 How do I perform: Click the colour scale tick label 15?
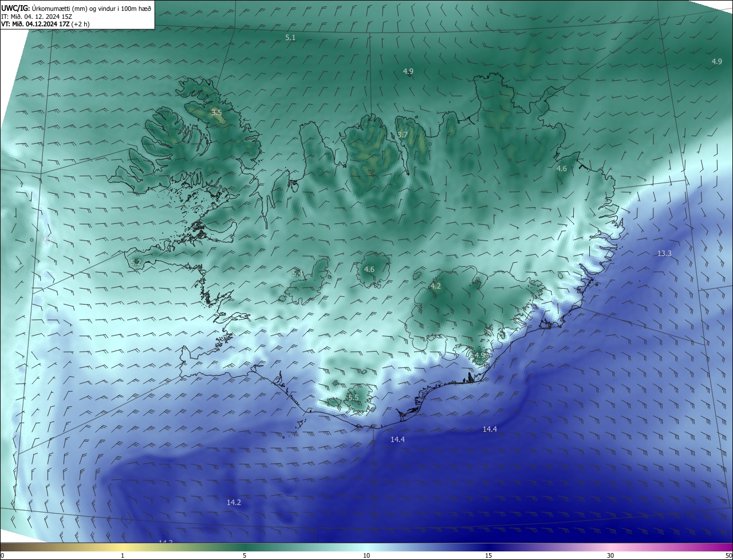click(488, 555)
